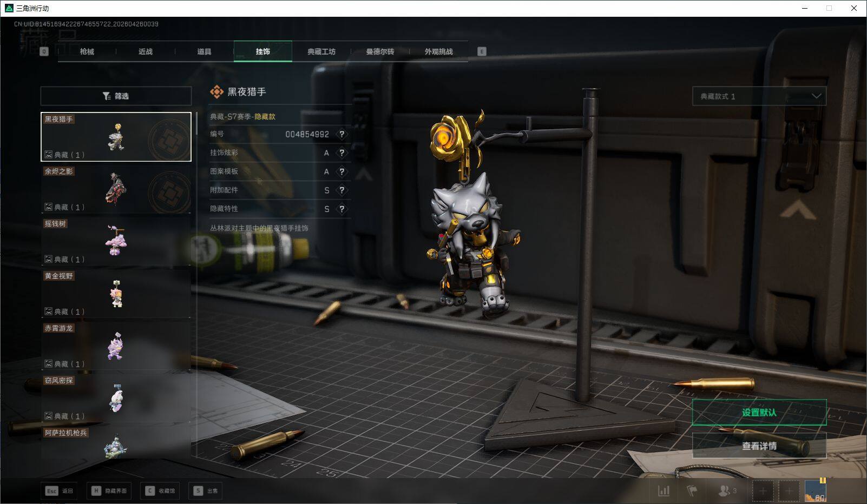Open the 典藏款式 1 dropdown
The height and width of the screenshot is (504, 867).
pyautogui.click(x=759, y=96)
